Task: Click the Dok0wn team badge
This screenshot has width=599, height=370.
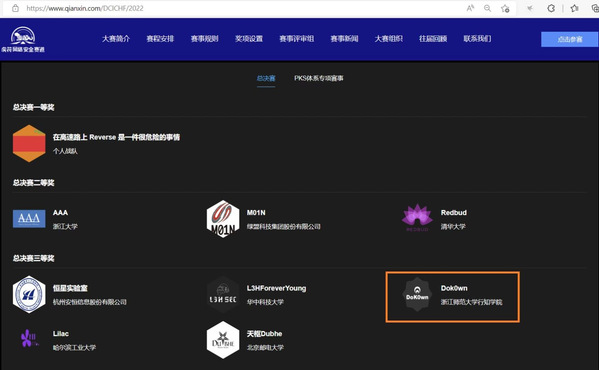Action: (417, 294)
